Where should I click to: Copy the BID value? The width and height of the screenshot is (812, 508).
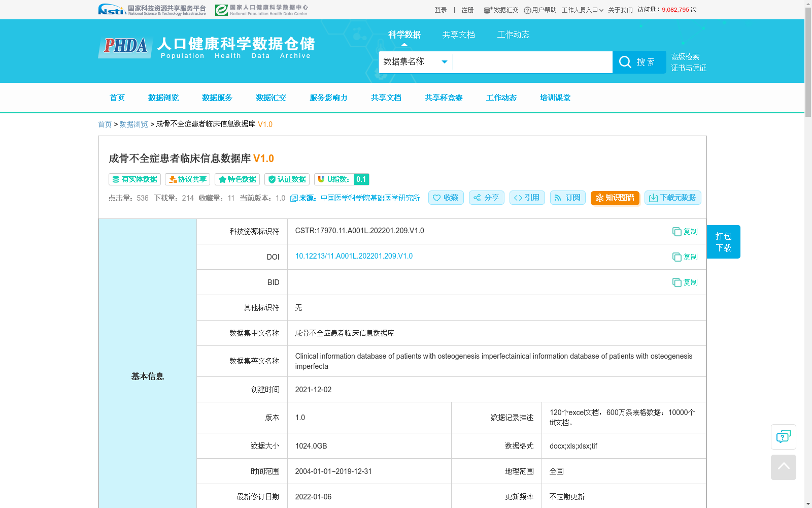coord(685,282)
